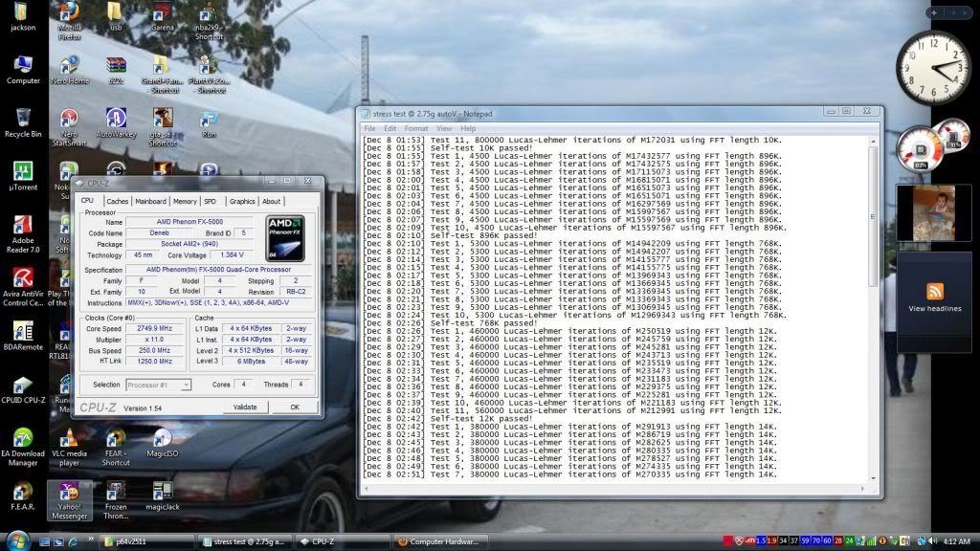Select the Frozen Throne desktop shortcut

pyautogui.click(x=116, y=500)
